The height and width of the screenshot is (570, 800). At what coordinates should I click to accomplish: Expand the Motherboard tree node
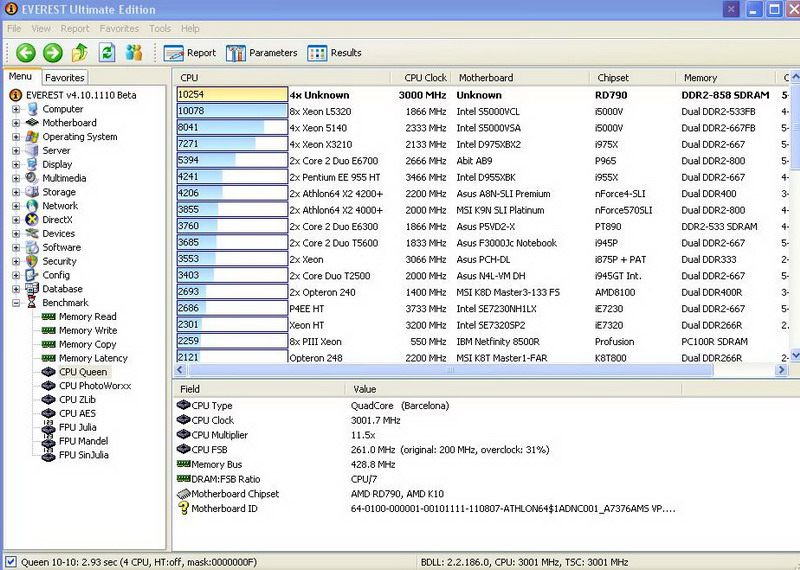click(x=16, y=122)
